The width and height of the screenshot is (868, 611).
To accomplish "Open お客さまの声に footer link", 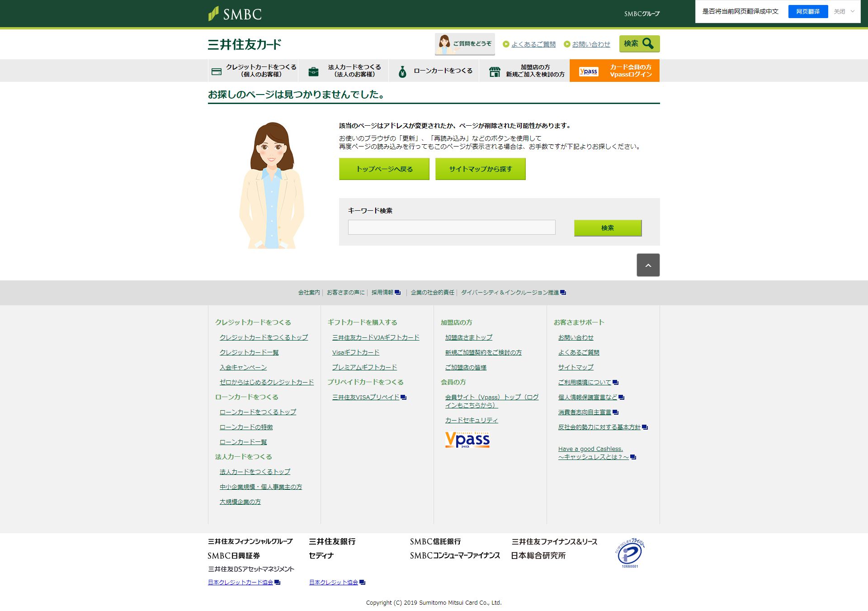I will (x=346, y=293).
